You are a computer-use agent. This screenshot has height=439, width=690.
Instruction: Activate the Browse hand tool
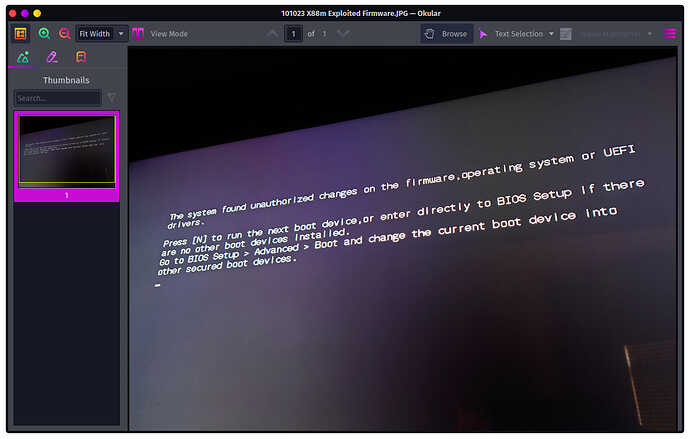[446, 33]
